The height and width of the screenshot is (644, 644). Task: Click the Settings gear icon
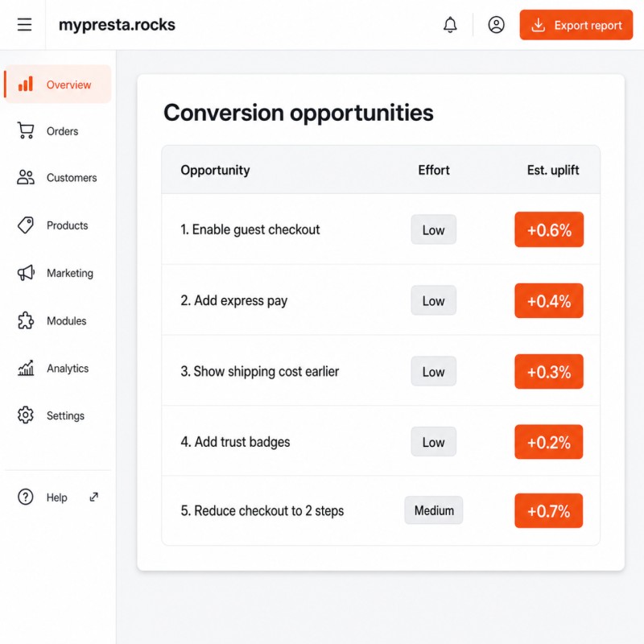tap(26, 415)
